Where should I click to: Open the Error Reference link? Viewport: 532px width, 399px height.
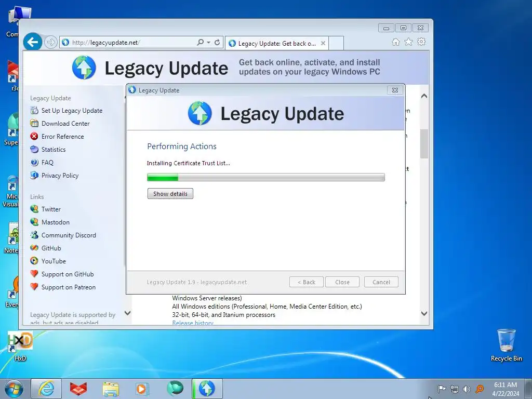point(62,137)
